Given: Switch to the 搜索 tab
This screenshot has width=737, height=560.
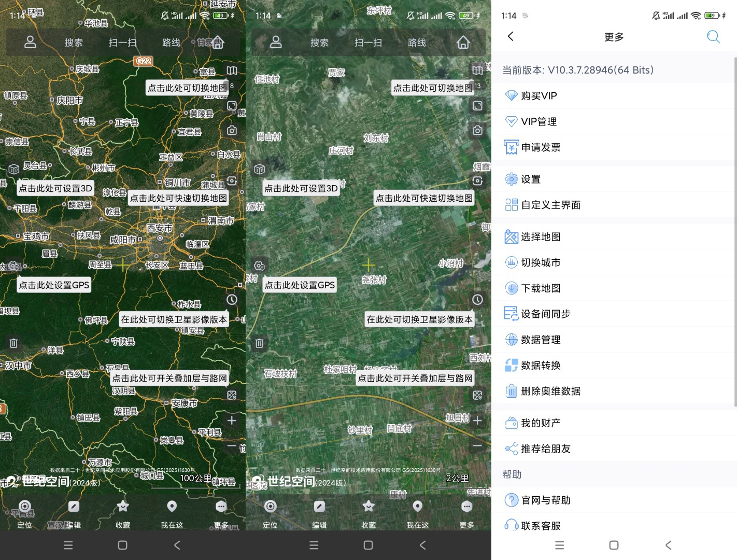Looking at the screenshot, I should 73,43.
